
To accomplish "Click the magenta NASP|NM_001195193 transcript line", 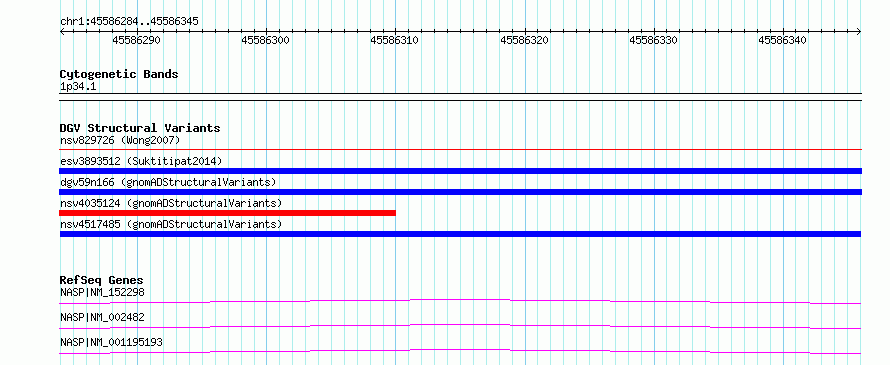I will pos(460,351).
